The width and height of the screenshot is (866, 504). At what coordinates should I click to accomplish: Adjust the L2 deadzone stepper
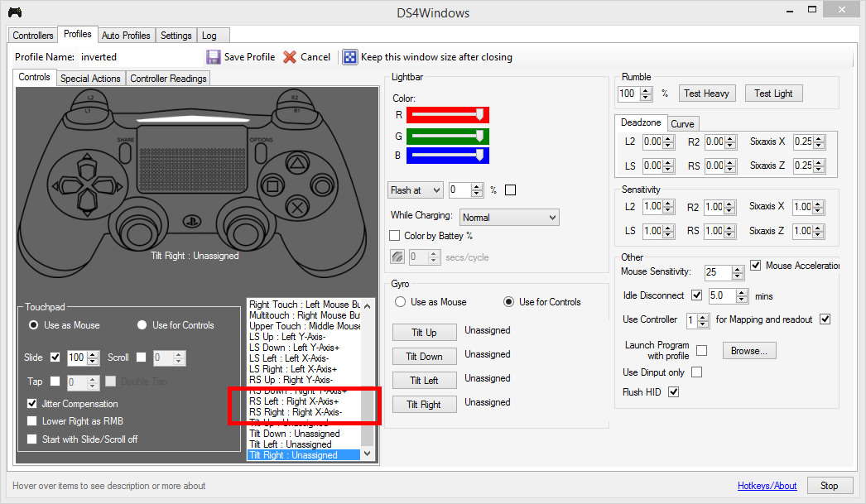tap(669, 142)
